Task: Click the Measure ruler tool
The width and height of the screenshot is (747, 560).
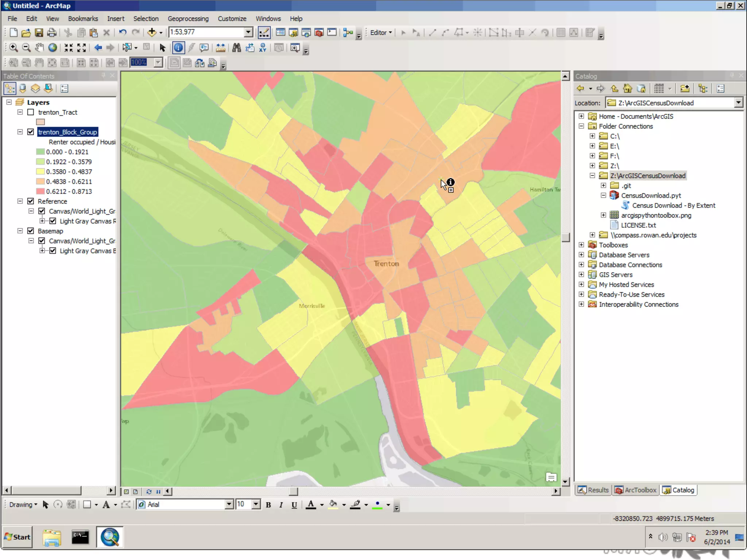Action: [220, 48]
